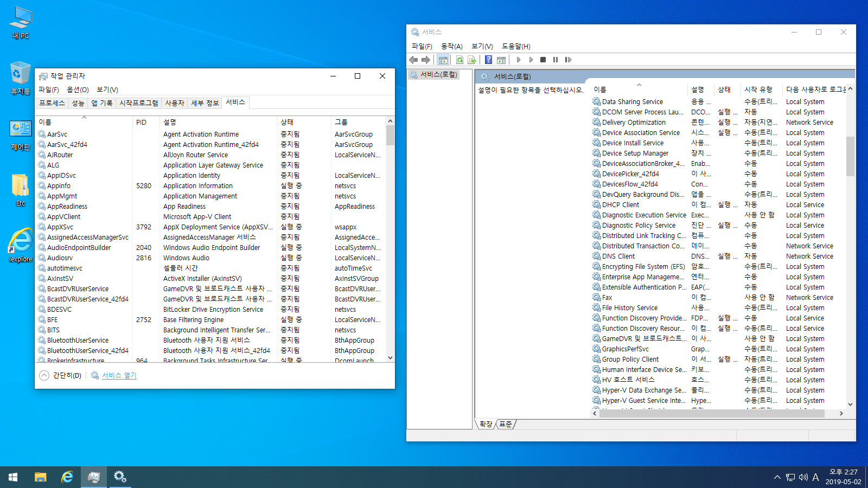Screen dimensions: 868x488
Task: Select 휴지통 recycle bin desktop icon
Action: point(21,79)
